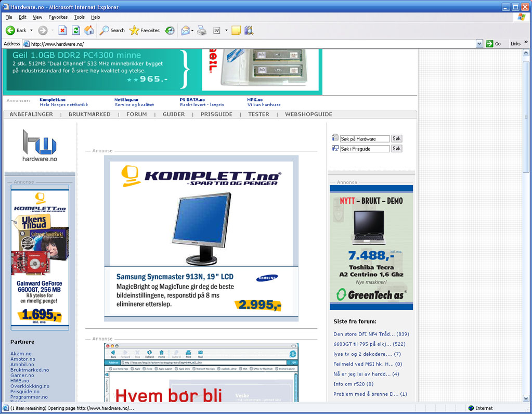Click the PS DATA.no advertiser link
The width and height of the screenshot is (532, 414).
click(192, 100)
